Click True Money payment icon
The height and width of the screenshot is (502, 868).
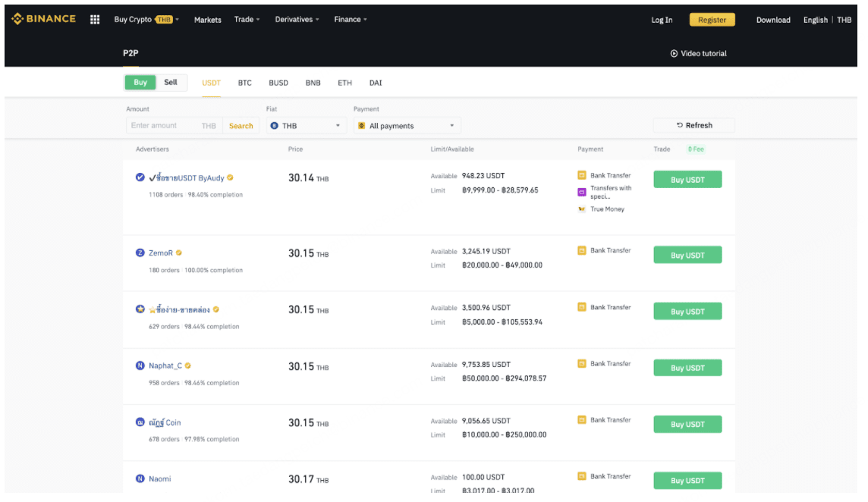point(582,209)
